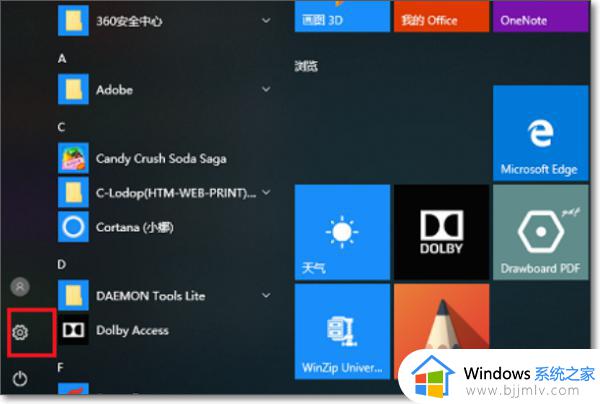This screenshot has width=600, height=404.
Task: Click the Power button icon
Action: tap(20, 378)
